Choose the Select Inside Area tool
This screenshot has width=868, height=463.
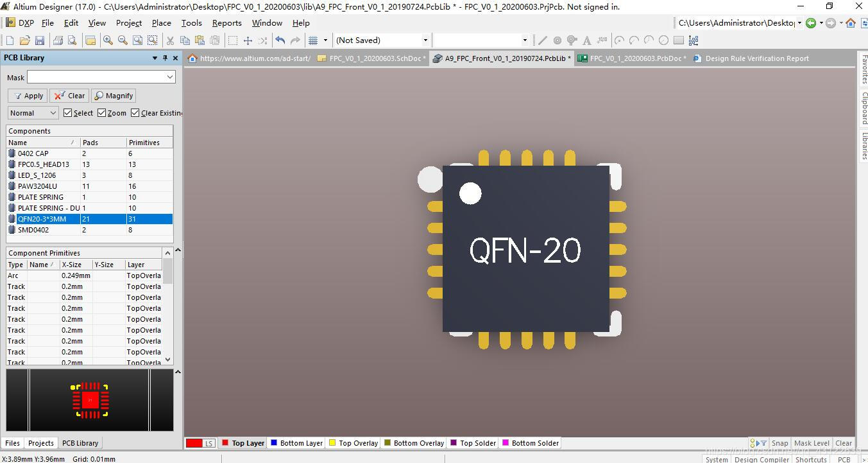(233, 40)
